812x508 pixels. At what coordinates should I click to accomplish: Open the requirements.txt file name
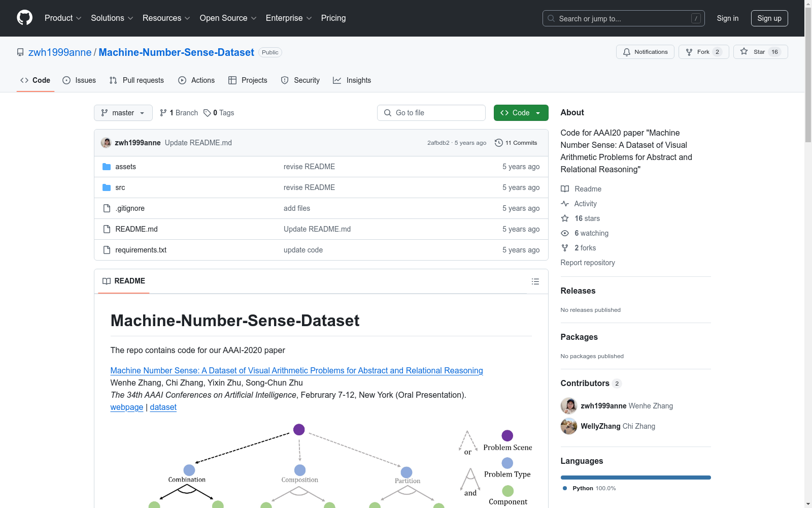[x=141, y=250]
